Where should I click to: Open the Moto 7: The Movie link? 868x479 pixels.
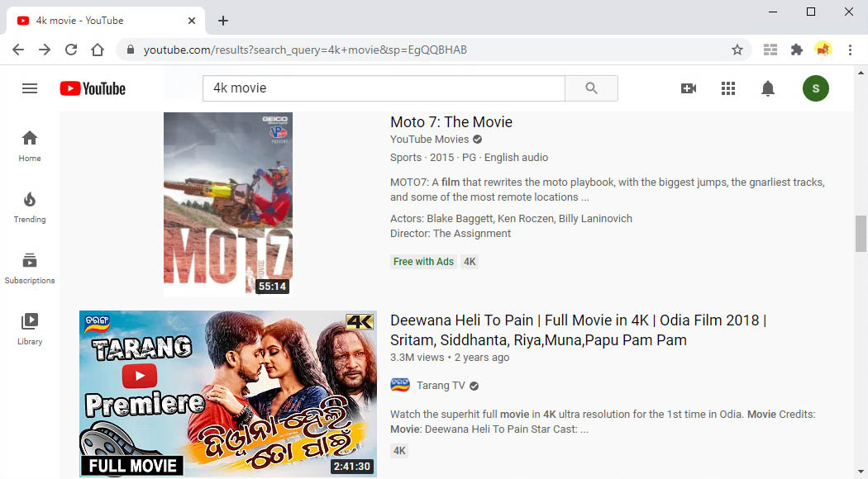click(x=451, y=121)
